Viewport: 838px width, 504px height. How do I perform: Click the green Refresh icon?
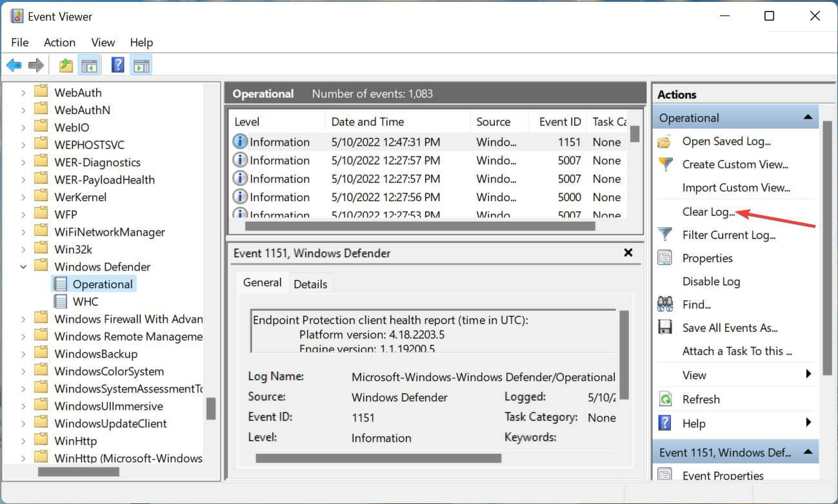coord(665,399)
